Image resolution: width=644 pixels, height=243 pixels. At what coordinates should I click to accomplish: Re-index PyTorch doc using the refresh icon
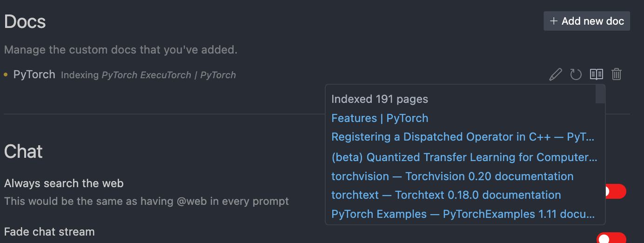[576, 74]
